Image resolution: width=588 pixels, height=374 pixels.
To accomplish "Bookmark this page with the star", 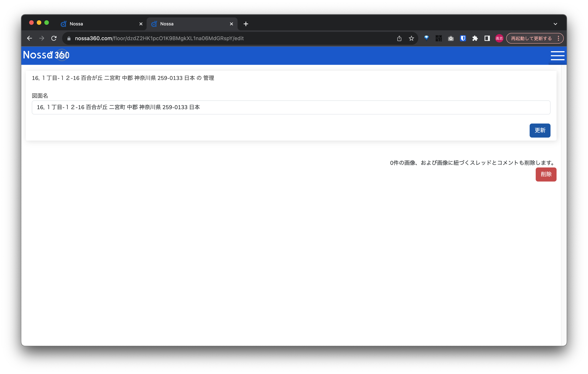I will tap(411, 39).
